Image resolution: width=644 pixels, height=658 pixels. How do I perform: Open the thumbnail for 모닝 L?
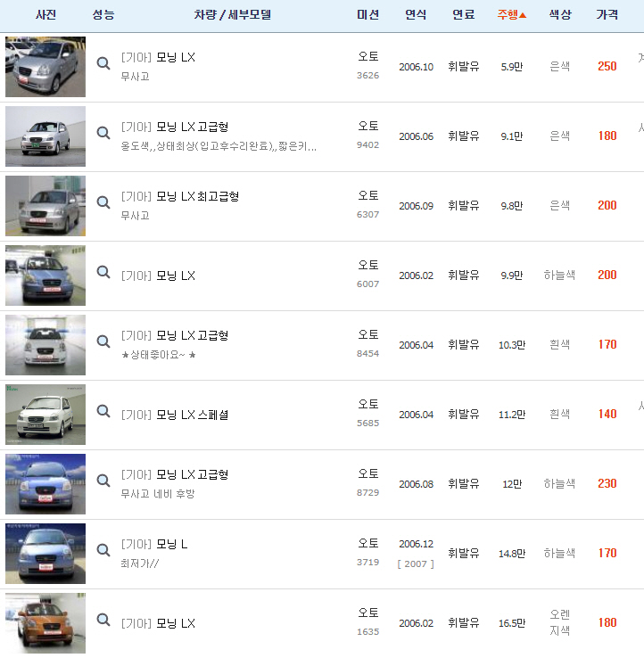coord(45,554)
